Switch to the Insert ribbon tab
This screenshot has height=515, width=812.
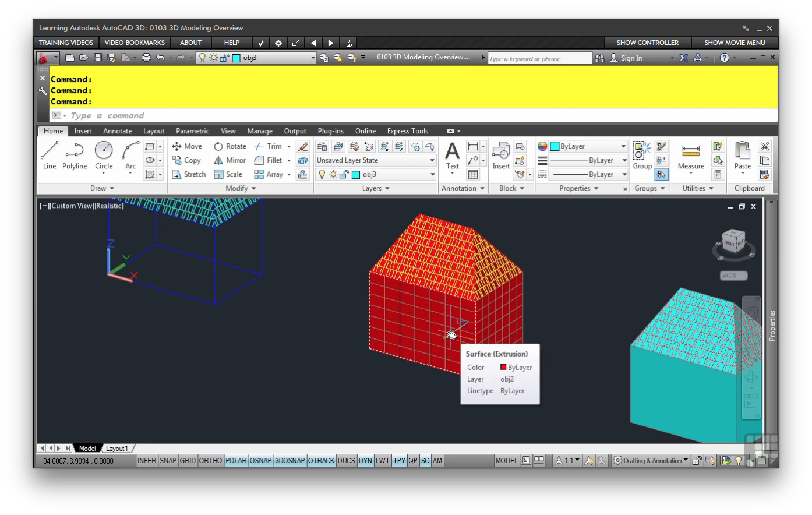tap(83, 131)
